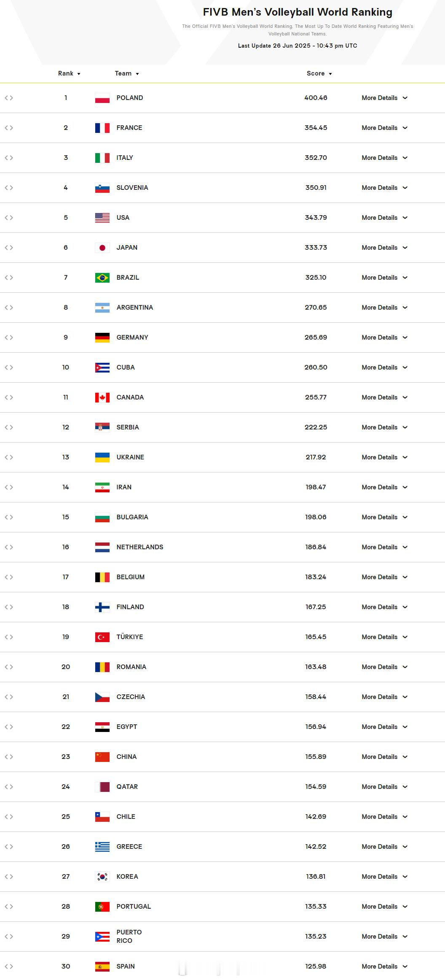The height and width of the screenshot is (980, 445).
Task: Show More Details for Spain
Action: 384,967
